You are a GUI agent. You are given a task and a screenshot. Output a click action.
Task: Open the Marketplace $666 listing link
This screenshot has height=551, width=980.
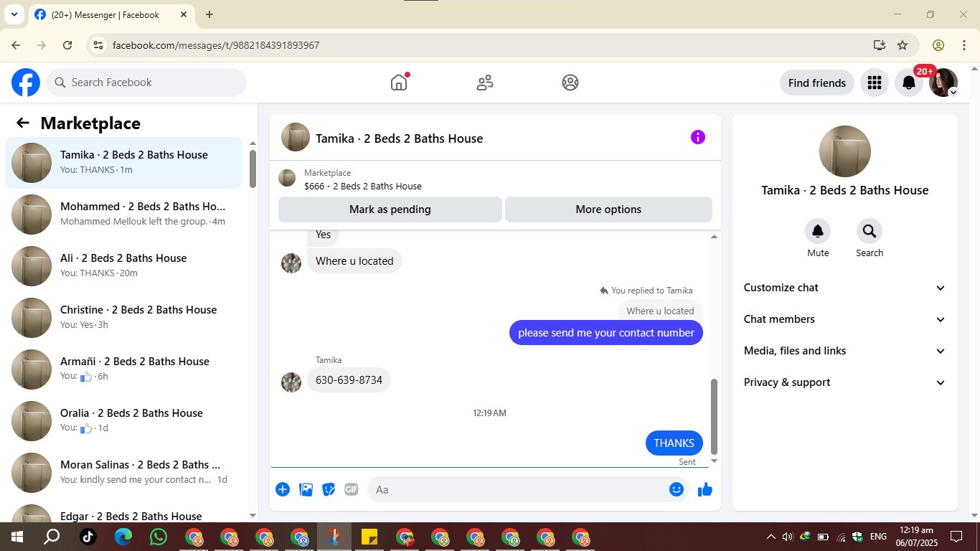click(362, 186)
